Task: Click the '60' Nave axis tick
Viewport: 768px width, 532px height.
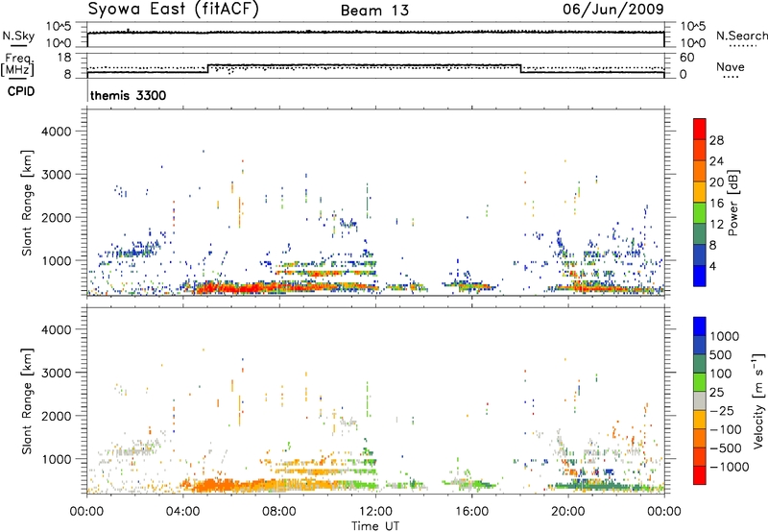Action: [x=687, y=58]
